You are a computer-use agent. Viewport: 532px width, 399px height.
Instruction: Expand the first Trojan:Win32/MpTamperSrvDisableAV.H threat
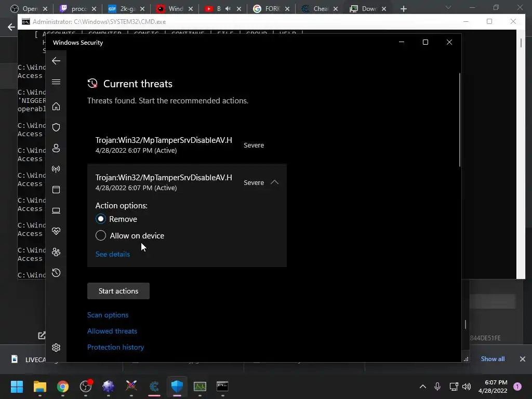click(x=187, y=145)
